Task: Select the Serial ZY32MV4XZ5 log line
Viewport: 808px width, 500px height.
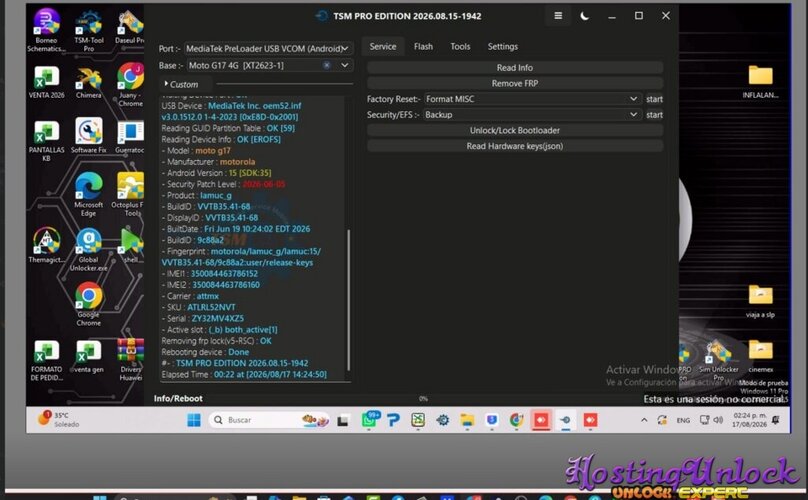Action: tap(203, 319)
